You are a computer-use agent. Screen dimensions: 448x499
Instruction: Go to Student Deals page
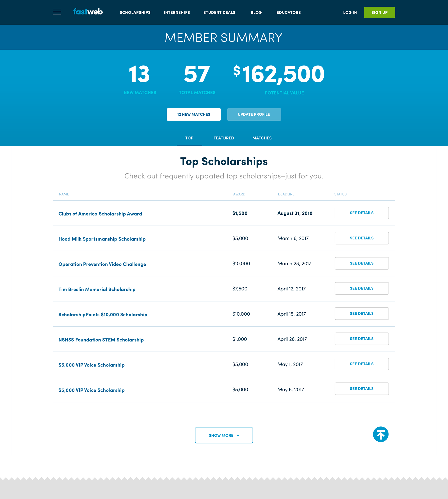coord(219,13)
